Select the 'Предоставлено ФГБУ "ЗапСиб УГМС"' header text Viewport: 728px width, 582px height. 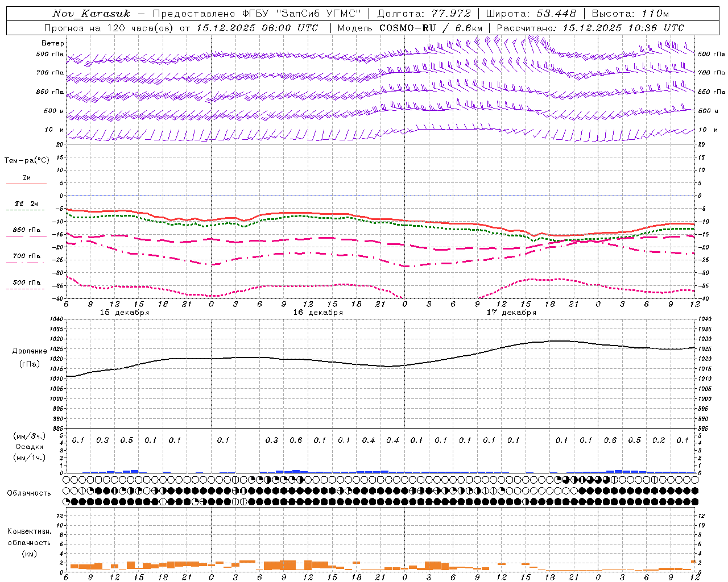coord(257,14)
